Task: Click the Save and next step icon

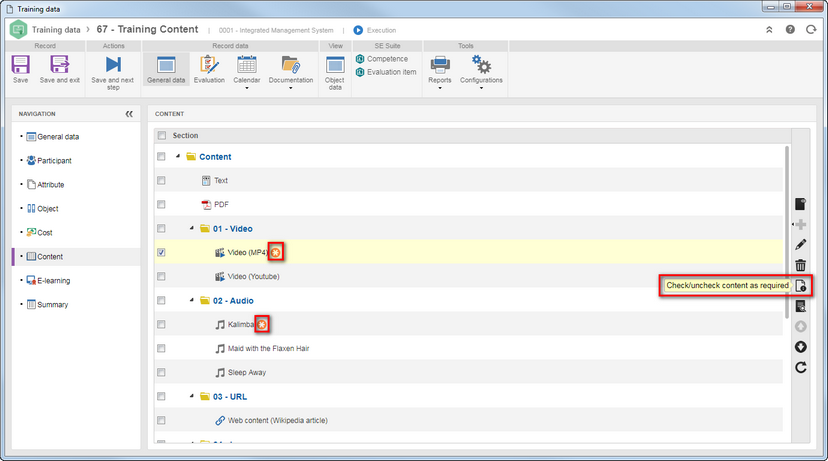Action: coord(113,64)
